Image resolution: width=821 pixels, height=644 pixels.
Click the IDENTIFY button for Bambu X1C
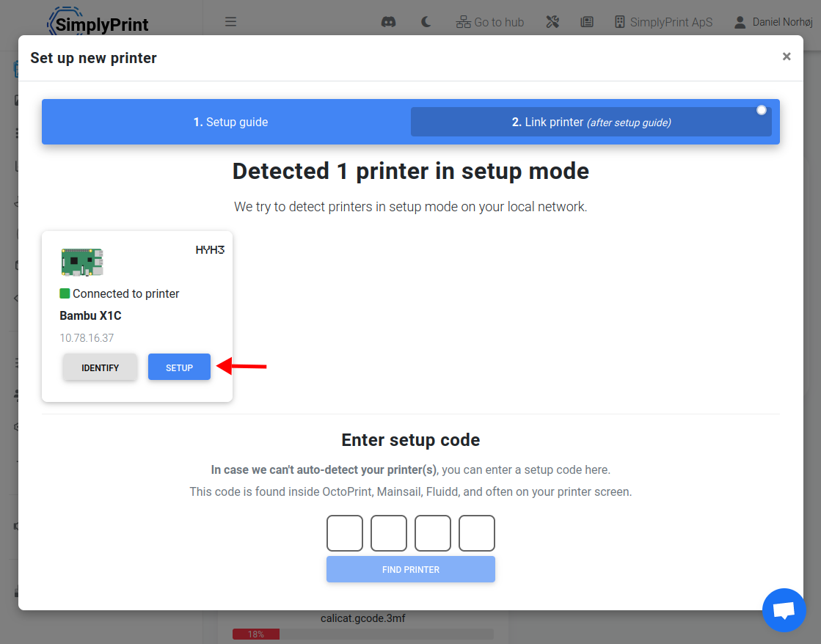(100, 367)
